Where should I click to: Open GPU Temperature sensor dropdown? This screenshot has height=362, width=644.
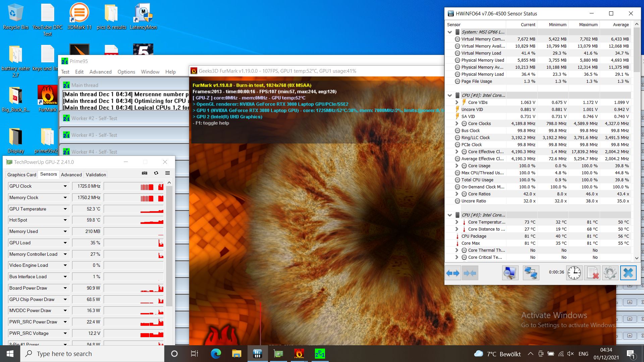pos(65,209)
